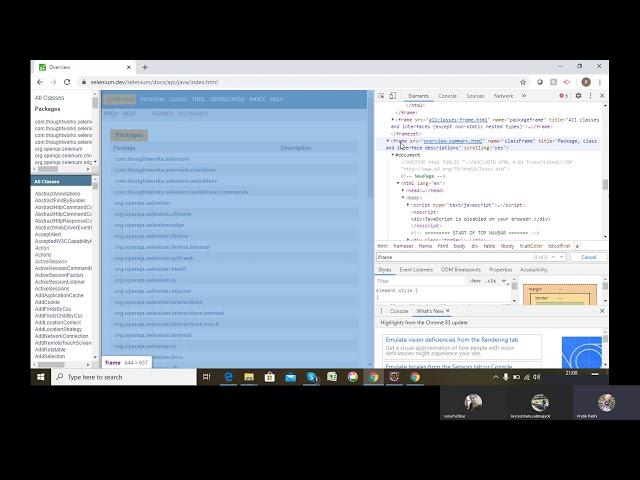Cancel the DevTools element search
Screen dimensions: 640x480
588,257
